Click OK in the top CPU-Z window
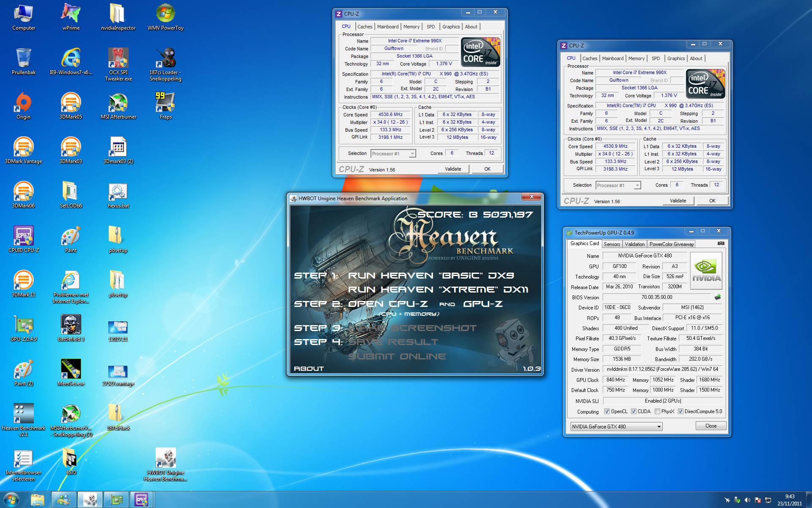This screenshot has width=812, height=508. 487,169
